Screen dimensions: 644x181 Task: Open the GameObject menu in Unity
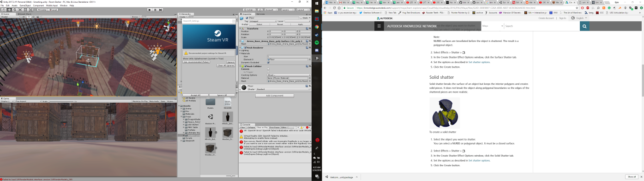coord(25,6)
